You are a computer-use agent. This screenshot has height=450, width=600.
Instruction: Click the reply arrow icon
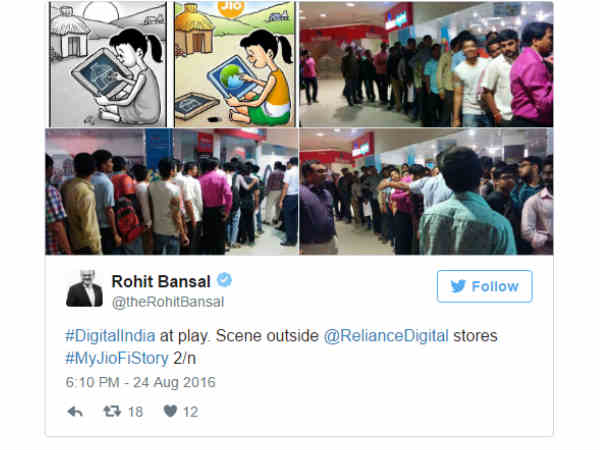pos(75,412)
